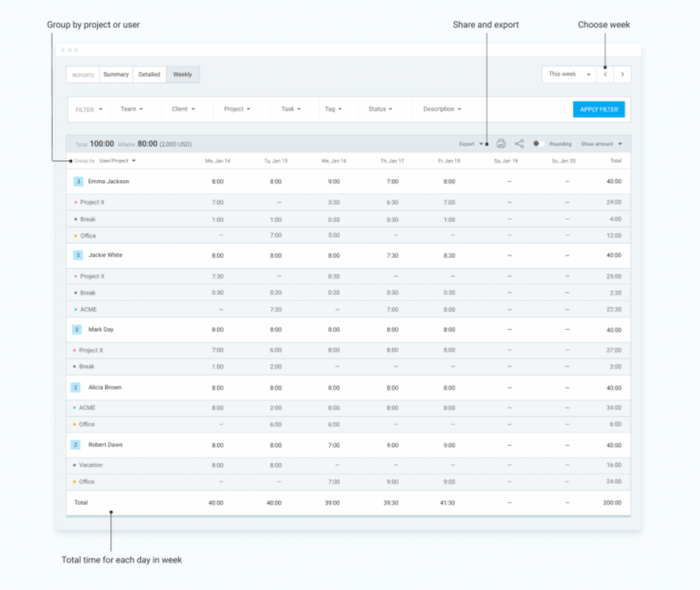The height and width of the screenshot is (590, 700).
Task: Click the badge next to Emma Jackson
Action: pyautogui.click(x=78, y=182)
